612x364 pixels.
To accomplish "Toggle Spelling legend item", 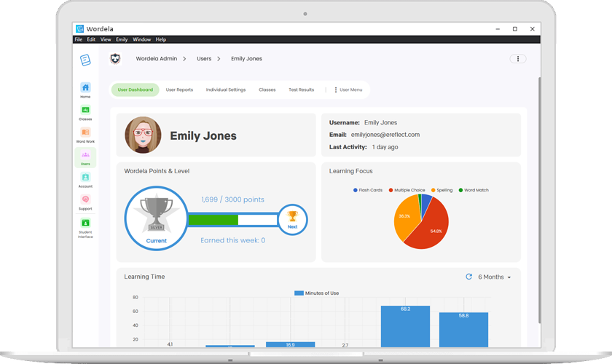I will pos(442,190).
